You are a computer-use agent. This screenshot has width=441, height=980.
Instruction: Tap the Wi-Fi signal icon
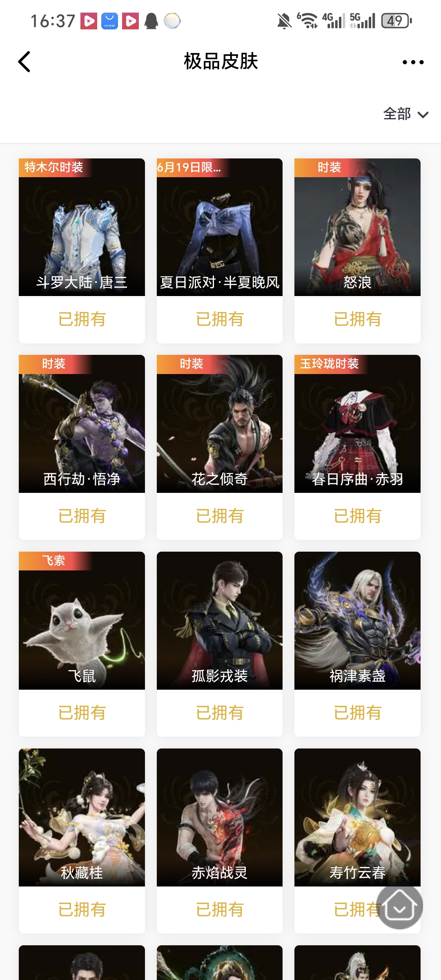(x=307, y=21)
